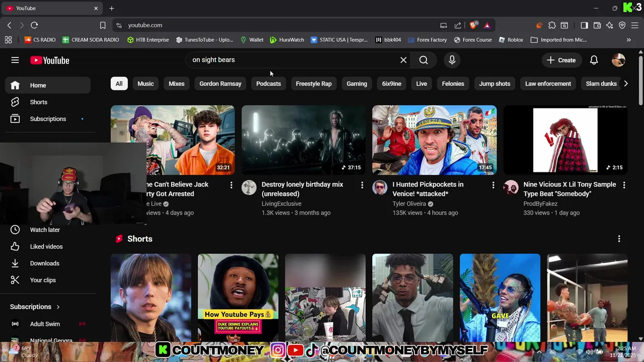Image resolution: width=644 pixels, height=362 pixels.
Task: Open the Shorts shelf options menu
Action: [x=619, y=239]
